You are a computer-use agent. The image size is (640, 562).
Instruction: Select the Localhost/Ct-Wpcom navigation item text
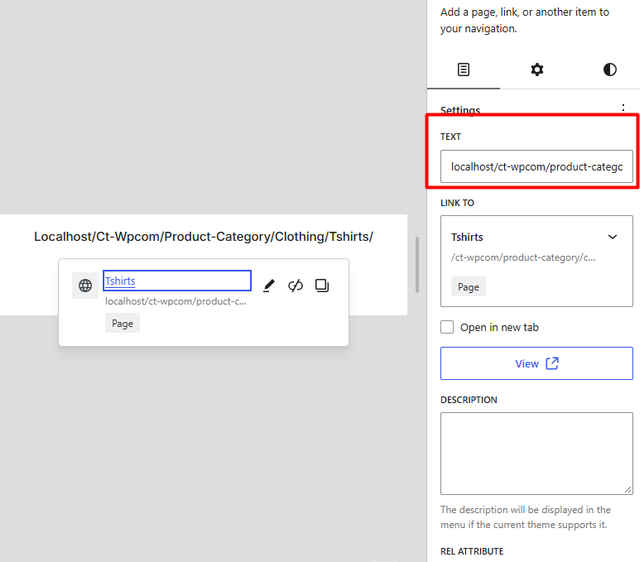[x=203, y=237]
